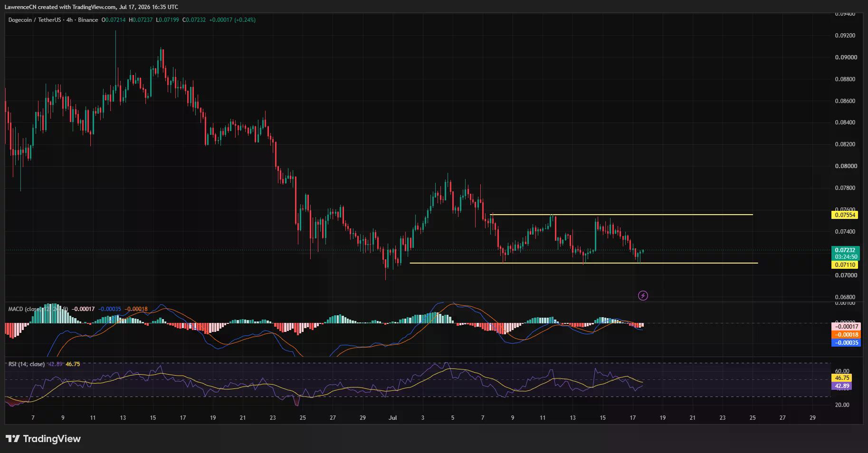Click the purple lightning bolt icon

click(642, 296)
